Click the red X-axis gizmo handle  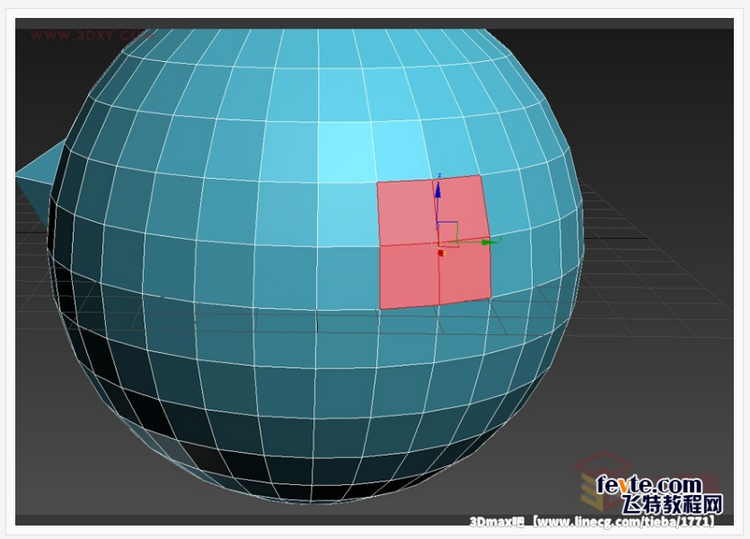tap(441, 253)
